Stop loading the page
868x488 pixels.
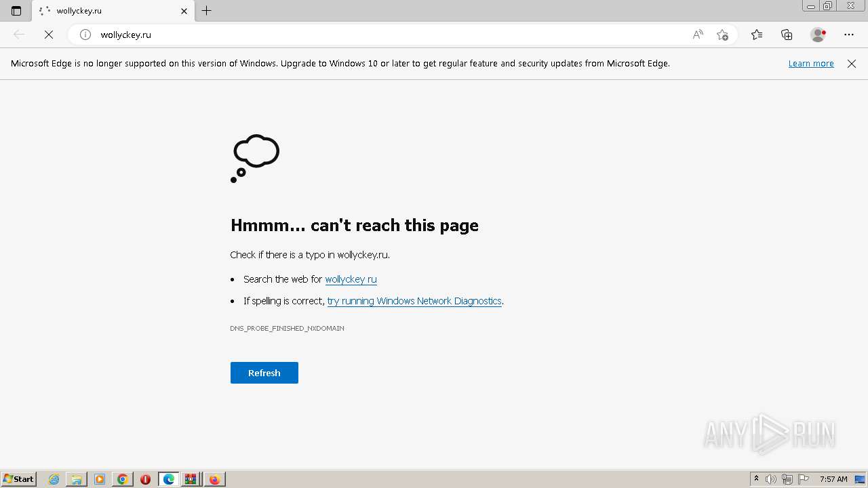[49, 35]
